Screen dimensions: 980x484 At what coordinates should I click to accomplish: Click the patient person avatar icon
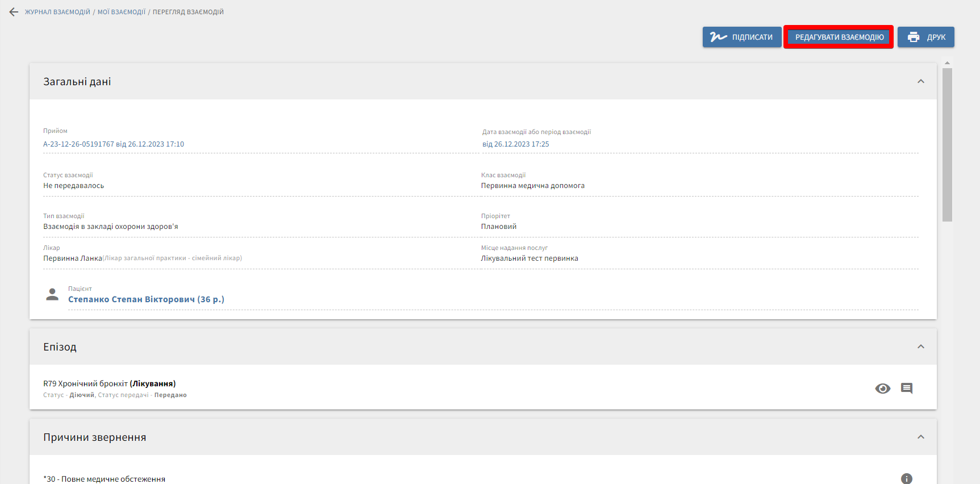52,294
